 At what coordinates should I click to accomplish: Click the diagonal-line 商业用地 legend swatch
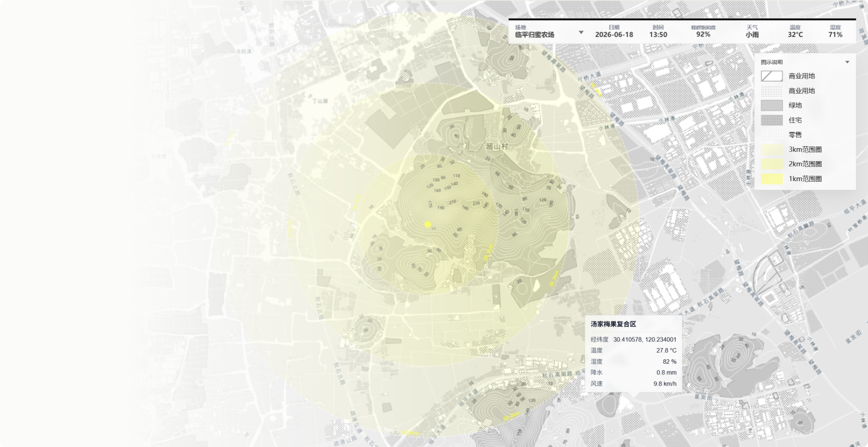(x=772, y=76)
